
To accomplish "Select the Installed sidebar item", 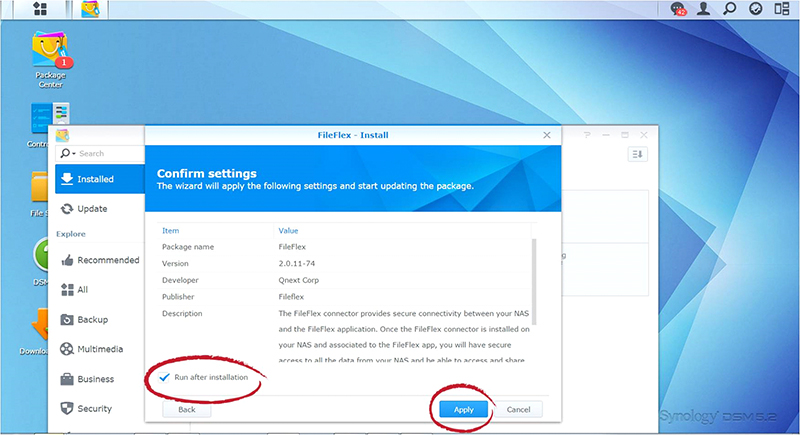I will 100,179.
